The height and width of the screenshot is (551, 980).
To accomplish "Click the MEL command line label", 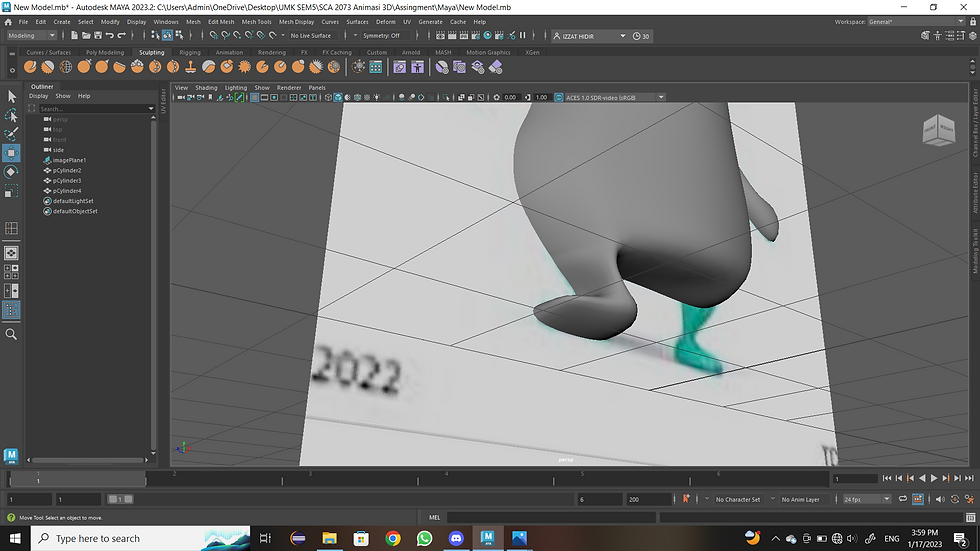I will point(434,517).
